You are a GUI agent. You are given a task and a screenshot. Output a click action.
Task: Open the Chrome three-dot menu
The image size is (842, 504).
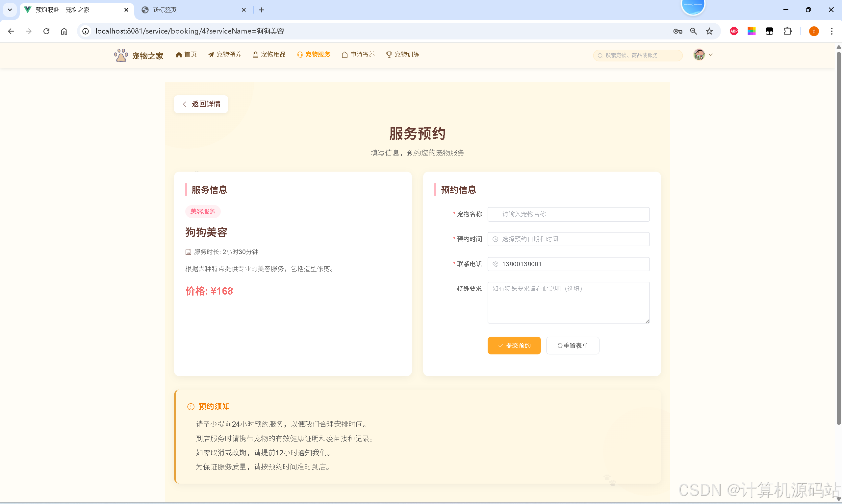pos(831,31)
